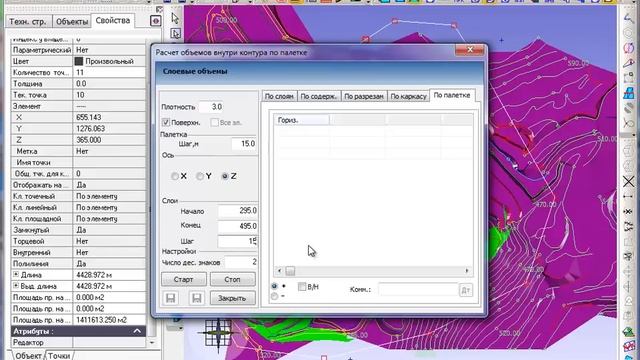Click the Конец layer input field
Viewport: 640px width, 360px height.
pos(237,226)
